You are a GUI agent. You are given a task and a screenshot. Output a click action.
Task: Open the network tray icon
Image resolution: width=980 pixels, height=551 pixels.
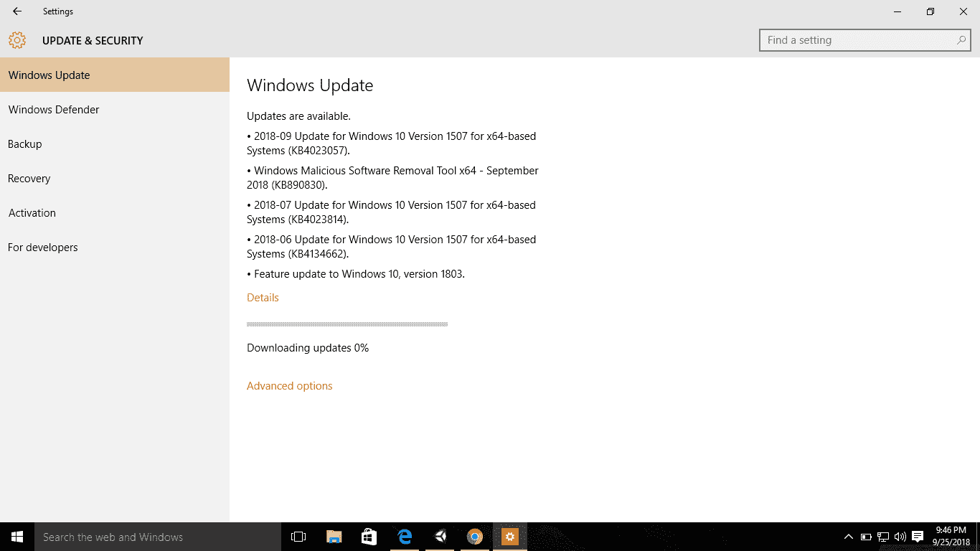[x=883, y=537]
